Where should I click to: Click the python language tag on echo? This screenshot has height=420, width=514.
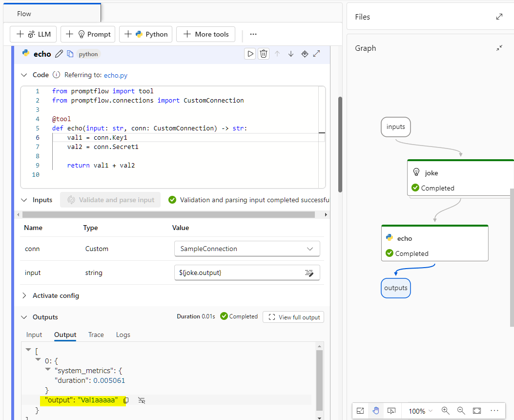point(88,54)
